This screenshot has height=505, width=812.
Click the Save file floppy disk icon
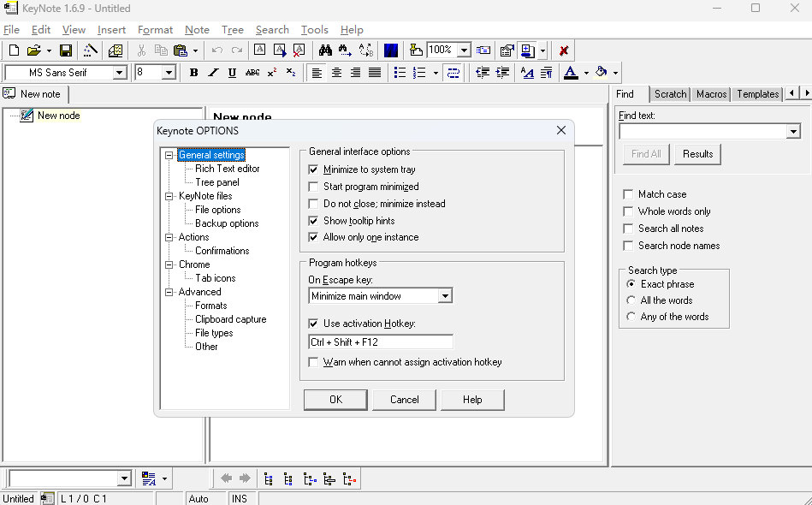pos(66,50)
